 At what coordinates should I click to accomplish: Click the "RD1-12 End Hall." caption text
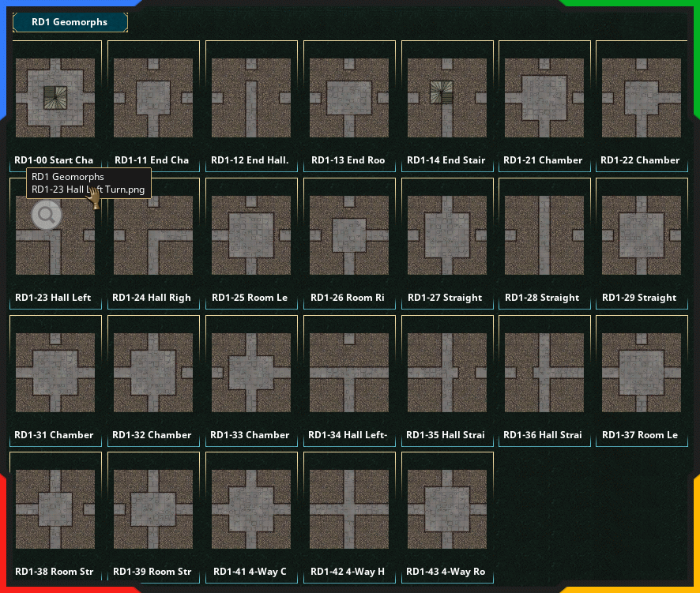[250, 160]
